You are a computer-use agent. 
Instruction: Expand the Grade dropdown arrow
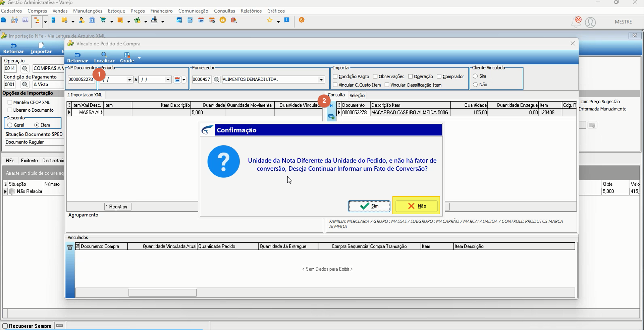139,58
